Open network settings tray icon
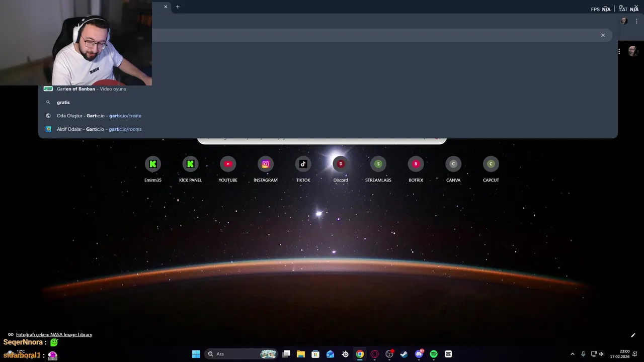Viewport: 644px width, 362px height. [594, 354]
